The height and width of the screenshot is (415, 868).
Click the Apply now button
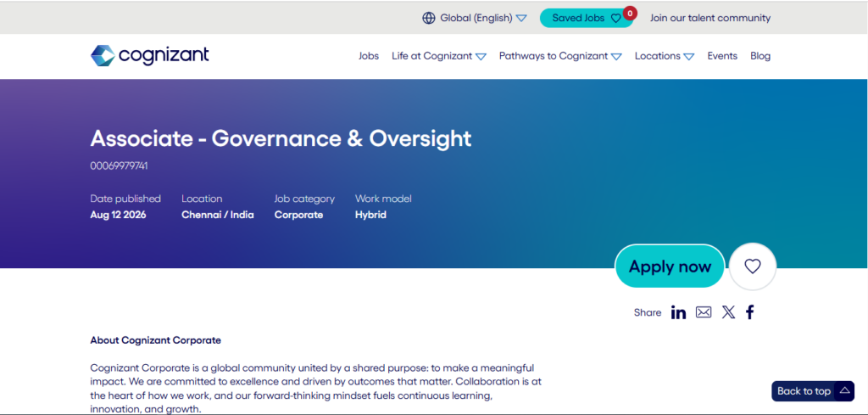[x=670, y=266]
